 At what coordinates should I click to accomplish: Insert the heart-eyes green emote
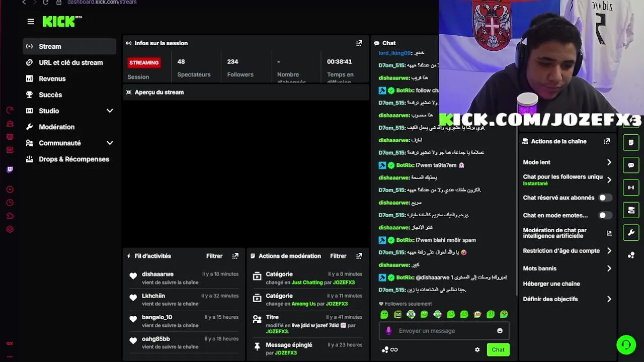[504, 314]
